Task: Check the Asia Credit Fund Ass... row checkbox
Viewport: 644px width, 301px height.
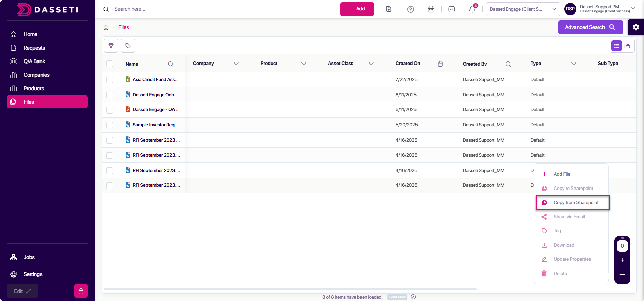Action: (110, 80)
